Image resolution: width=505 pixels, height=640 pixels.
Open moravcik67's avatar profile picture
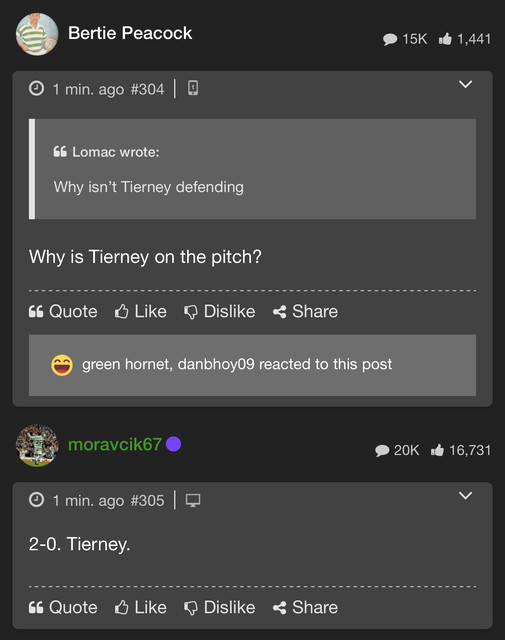37,445
